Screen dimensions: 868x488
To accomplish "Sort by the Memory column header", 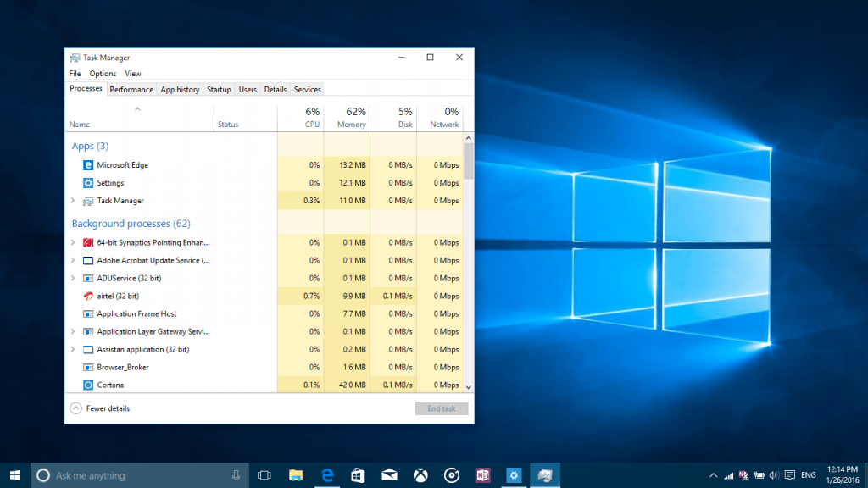I will 347,118.
